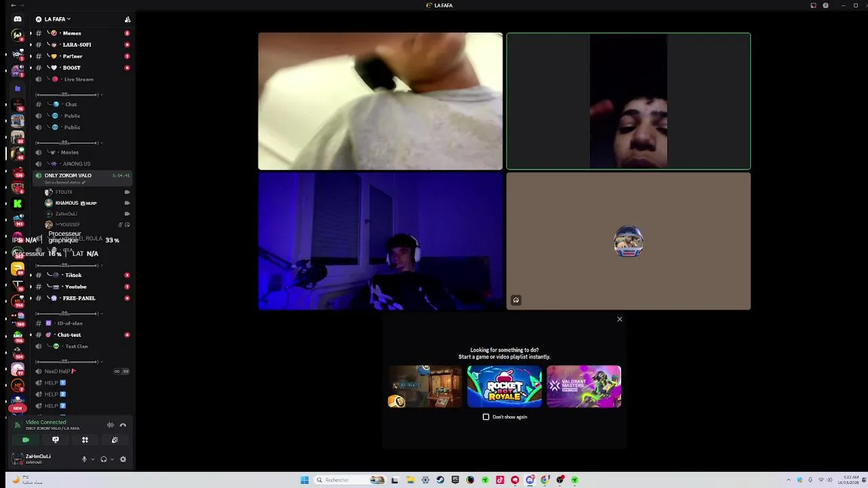Screen dimensions: 868x488
Task: Open input device arrow next to microphone
Action: [x=92, y=459]
